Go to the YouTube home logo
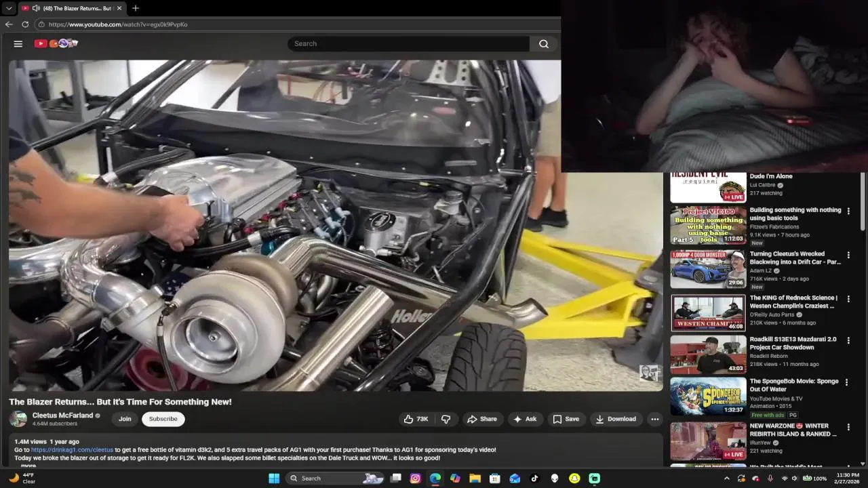 (56, 43)
